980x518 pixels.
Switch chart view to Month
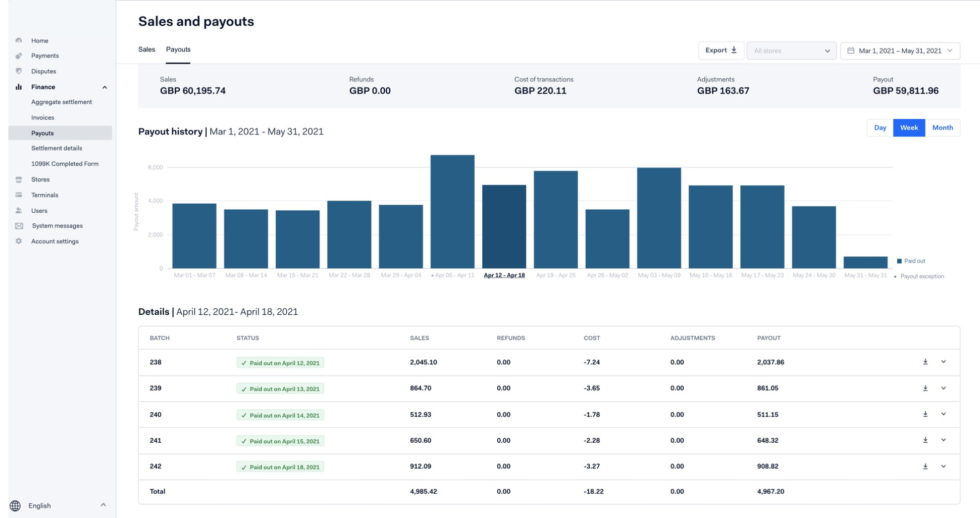942,128
